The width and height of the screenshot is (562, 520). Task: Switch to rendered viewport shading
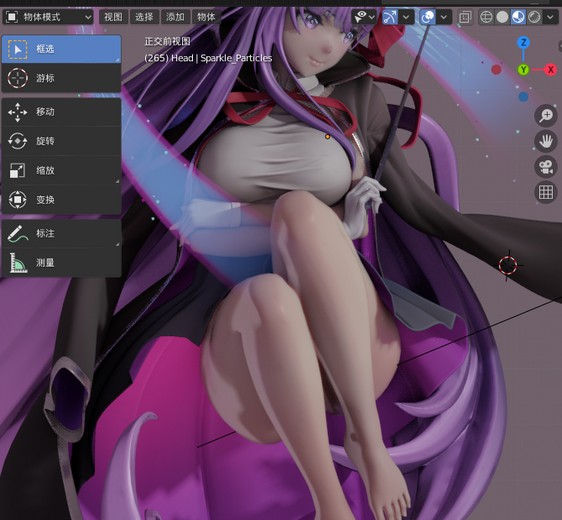coord(534,17)
